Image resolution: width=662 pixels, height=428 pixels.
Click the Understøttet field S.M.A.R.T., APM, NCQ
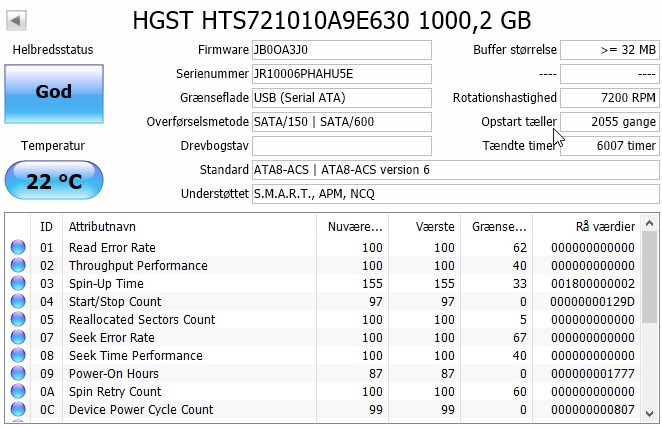coord(456,194)
